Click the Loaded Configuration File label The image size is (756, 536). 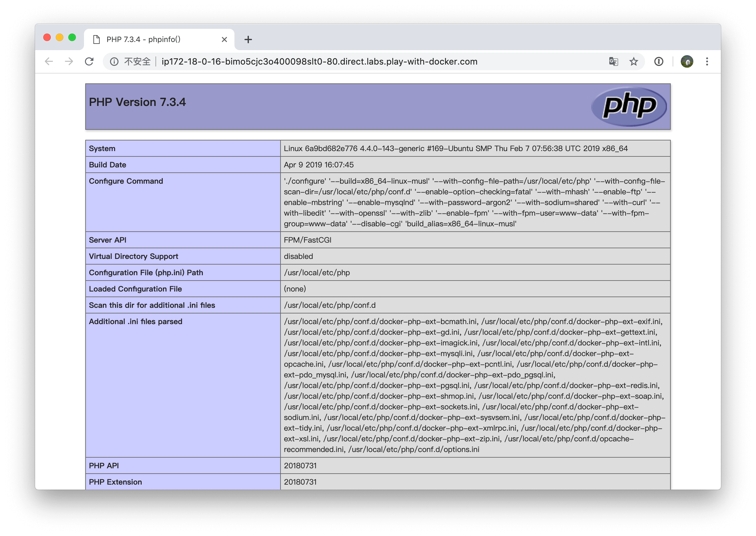coord(135,289)
